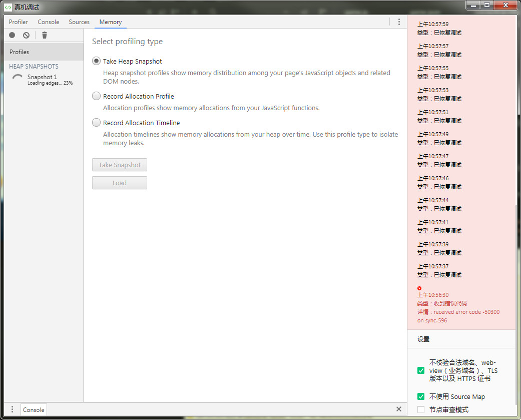The width and height of the screenshot is (521, 420).
Task: Open the drawer three-dot menu beside Console
Action: (13, 409)
